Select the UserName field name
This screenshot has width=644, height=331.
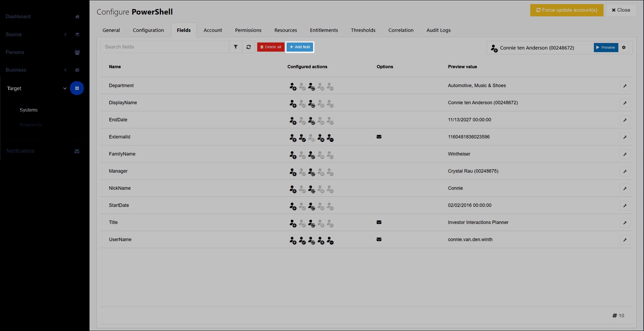120,240
